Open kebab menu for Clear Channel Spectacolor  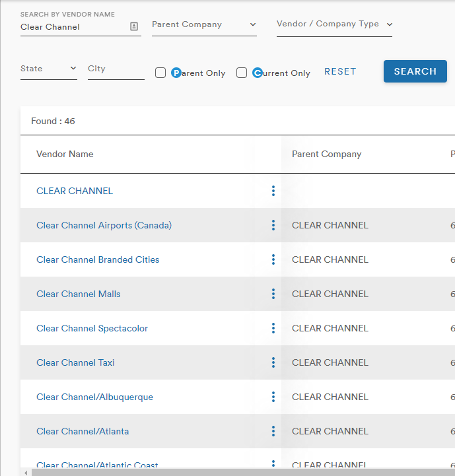[273, 328]
